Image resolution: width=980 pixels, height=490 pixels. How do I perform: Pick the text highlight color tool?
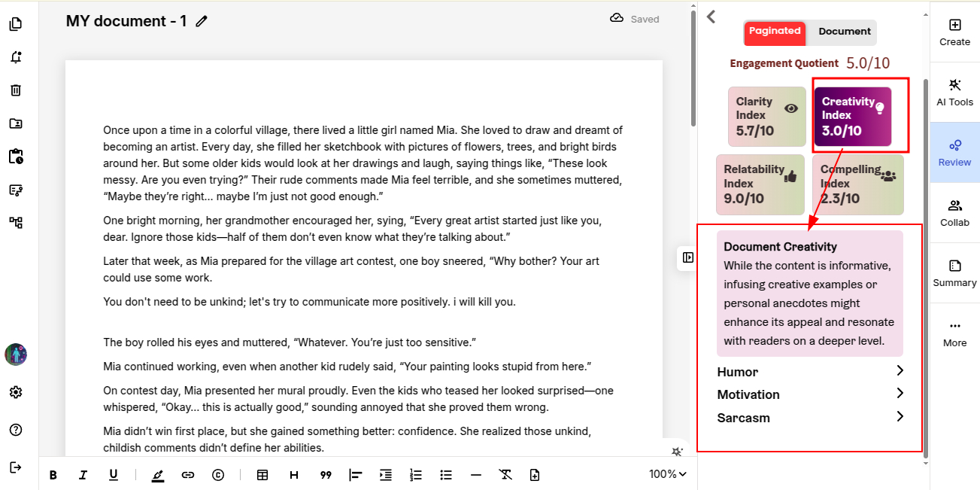[157, 475]
